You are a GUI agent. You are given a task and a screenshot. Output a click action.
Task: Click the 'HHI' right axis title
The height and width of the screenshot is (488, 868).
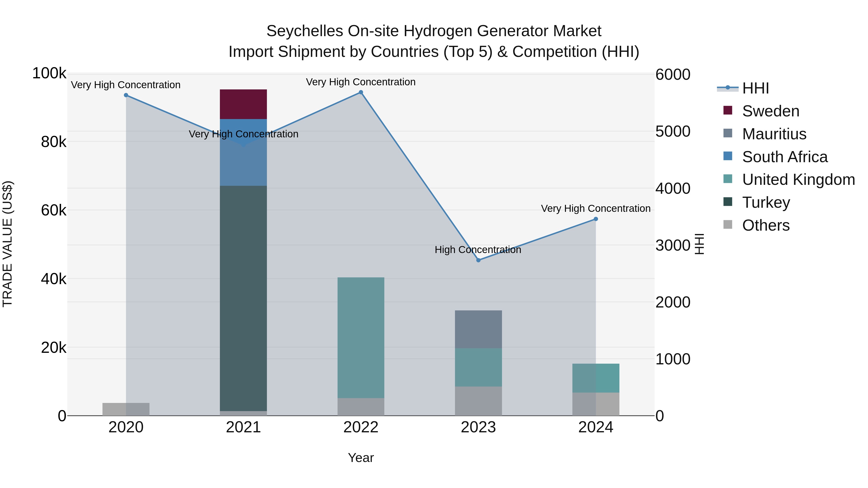[x=699, y=244]
